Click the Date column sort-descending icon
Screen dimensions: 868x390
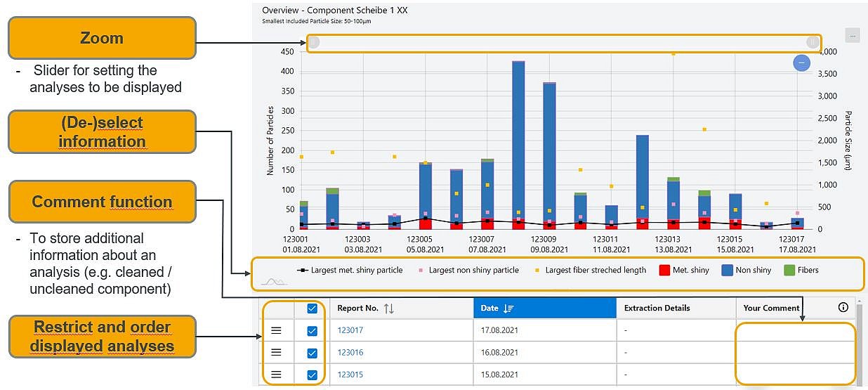[508, 308]
